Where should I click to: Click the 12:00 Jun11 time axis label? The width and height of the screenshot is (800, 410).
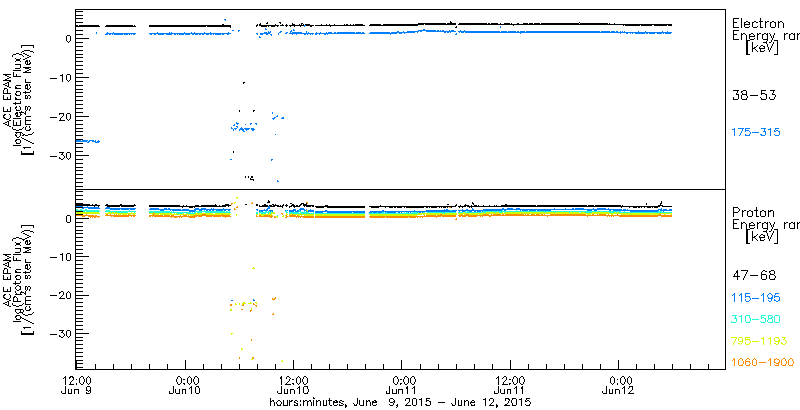click(x=511, y=387)
